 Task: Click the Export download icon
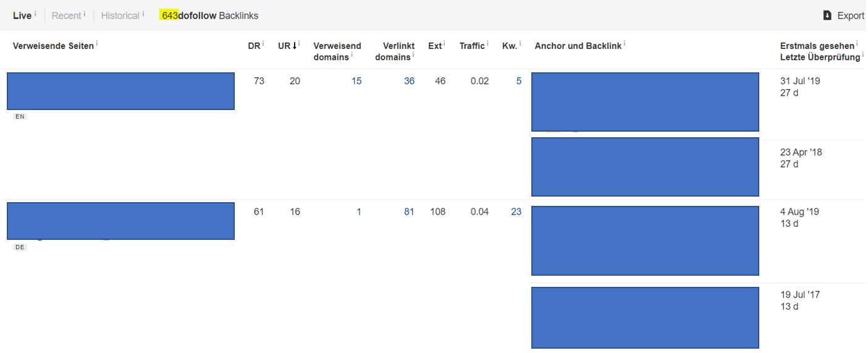tap(827, 15)
